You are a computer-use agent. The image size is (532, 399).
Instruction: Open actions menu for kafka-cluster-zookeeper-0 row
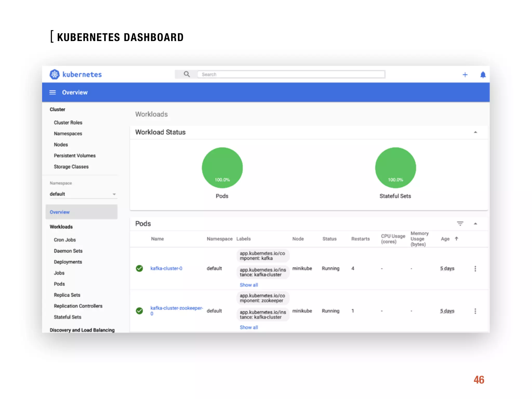(x=475, y=311)
